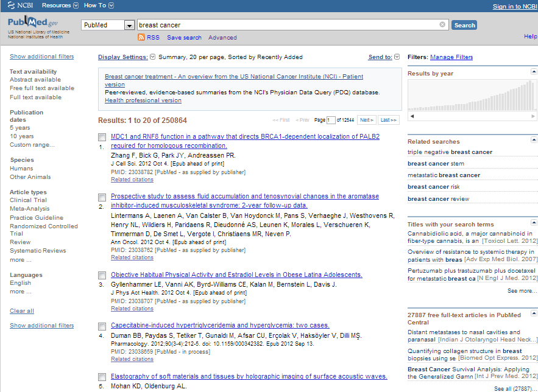The height and width of the screenshot is (392, 538).
Task: Tick the Elastography of soft materials checkbox
Action: 102,377
